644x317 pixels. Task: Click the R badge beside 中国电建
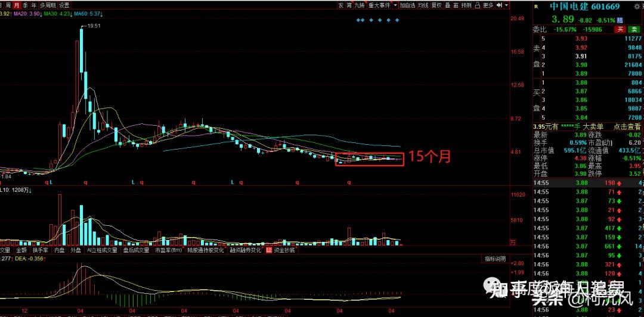(x=536, y=6)
